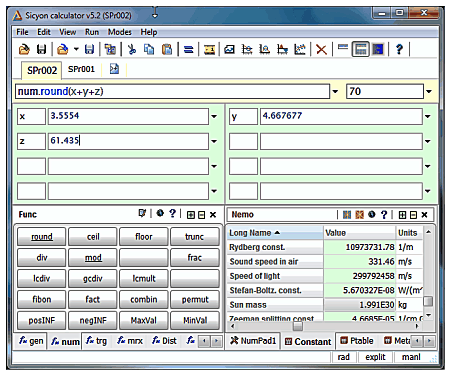This screenshot has height=375, width=450.
Task: Collapse Func panel with minus box icon
Action: [x=201, y=215]
